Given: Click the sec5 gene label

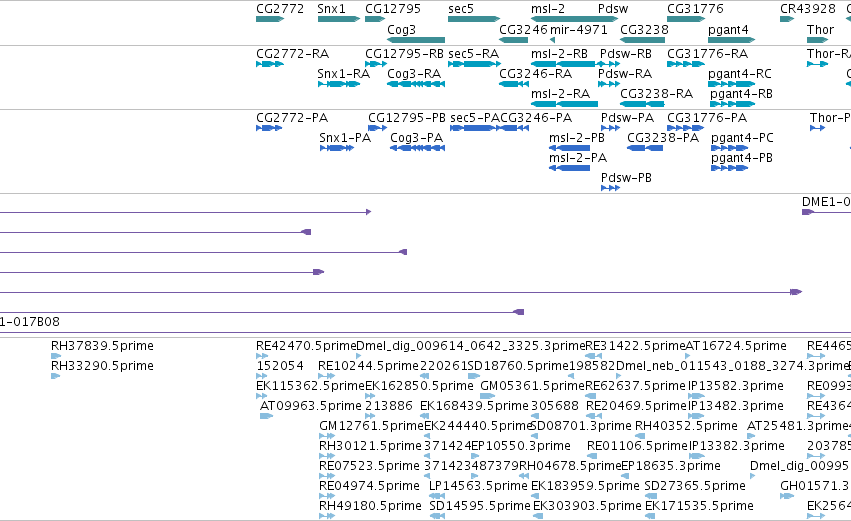Looking at the screenshot, I should pyautogui.click(x=461, y=9).
